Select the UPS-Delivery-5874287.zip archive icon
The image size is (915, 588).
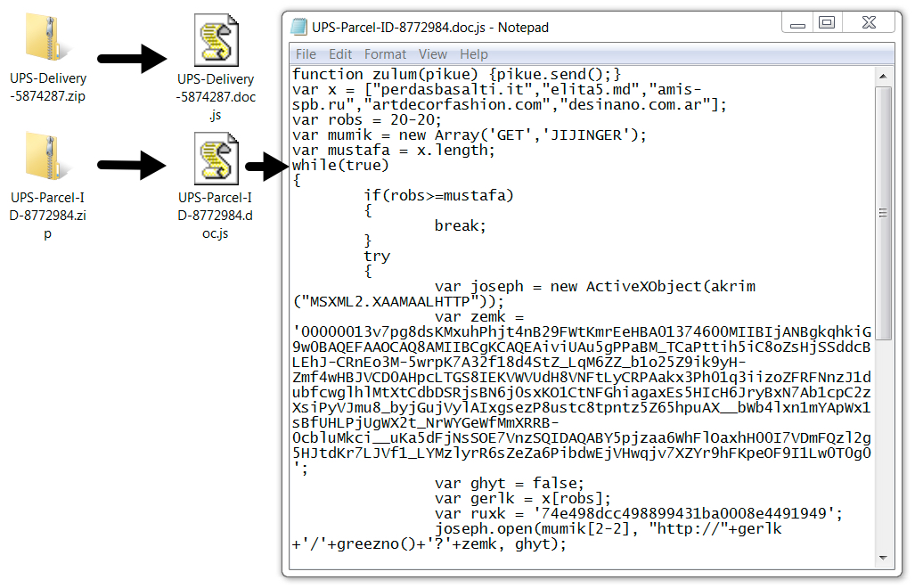(x=48, y=38)
